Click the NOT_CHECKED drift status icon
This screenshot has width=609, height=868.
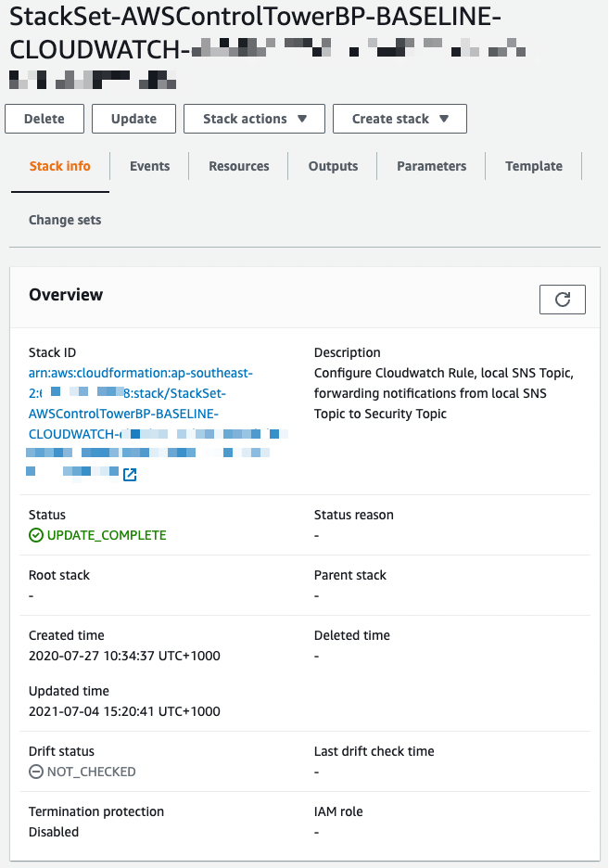(36, 772)
